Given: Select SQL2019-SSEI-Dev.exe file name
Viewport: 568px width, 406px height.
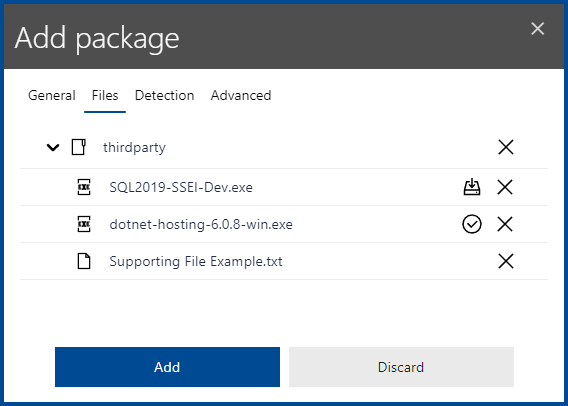Looking at the screenshot, I should (x=181, y=187).
